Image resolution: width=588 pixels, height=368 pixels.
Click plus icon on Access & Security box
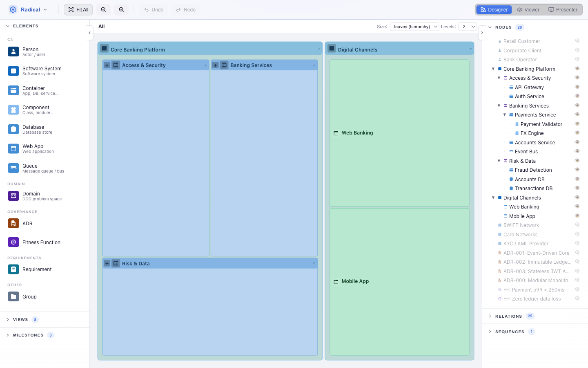pyautogui.click(x=107, y=65)
